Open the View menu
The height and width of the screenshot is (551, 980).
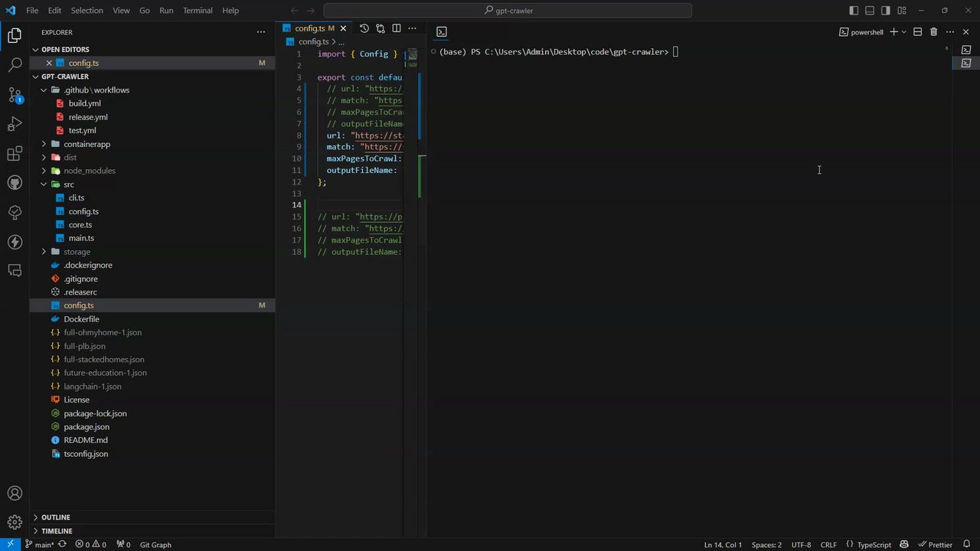[121, 11]
